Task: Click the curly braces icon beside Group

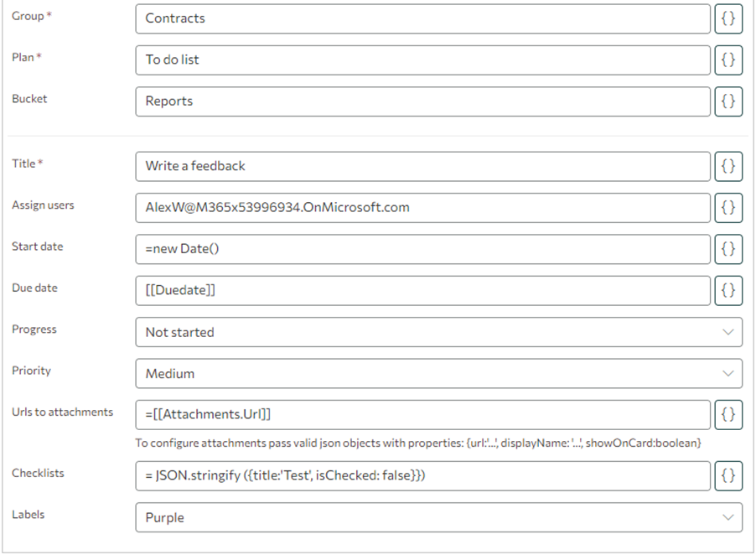Action: tap(728, 18)
